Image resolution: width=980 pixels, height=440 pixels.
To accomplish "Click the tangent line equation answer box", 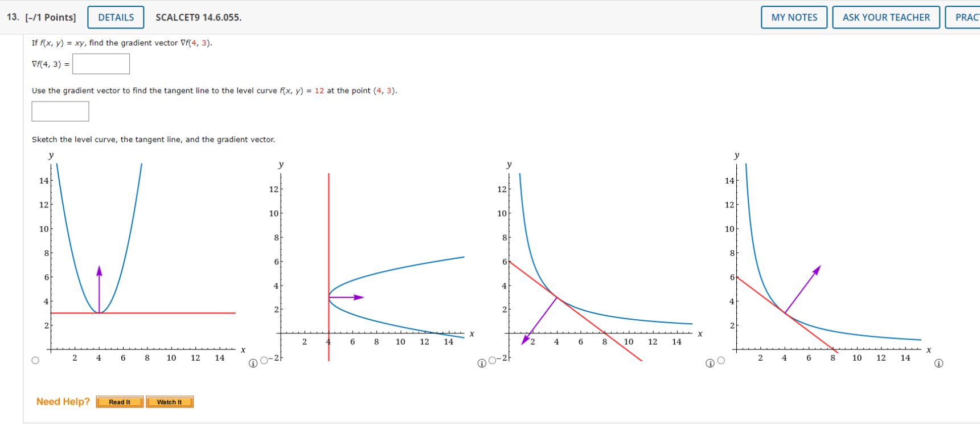I will pos(60,111).
